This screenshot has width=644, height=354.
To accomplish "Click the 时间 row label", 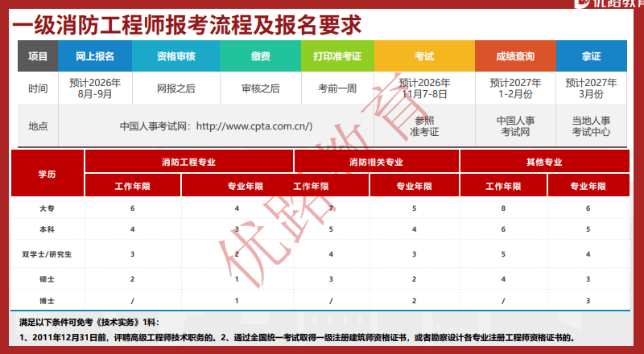I will tap(38, 88).
